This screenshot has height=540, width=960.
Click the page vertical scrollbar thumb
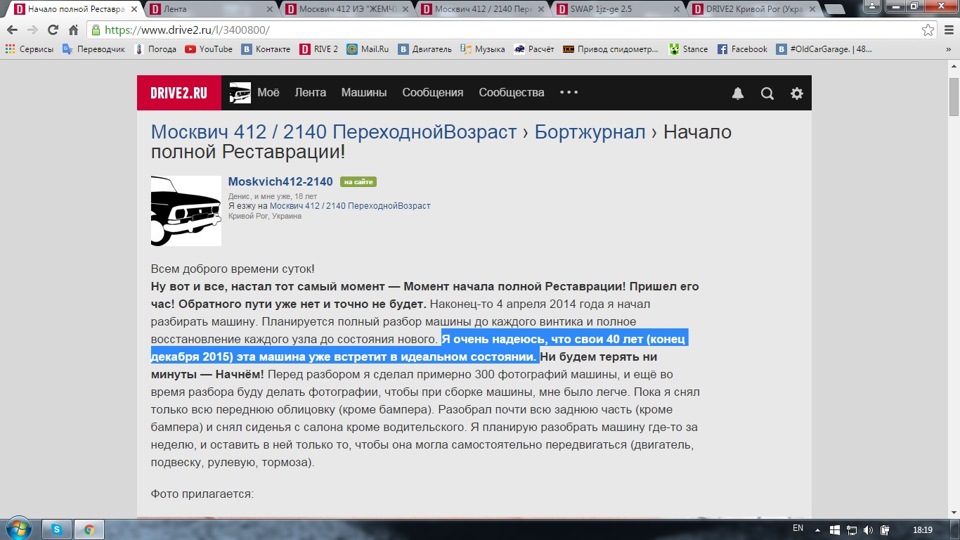pos(953,97)
